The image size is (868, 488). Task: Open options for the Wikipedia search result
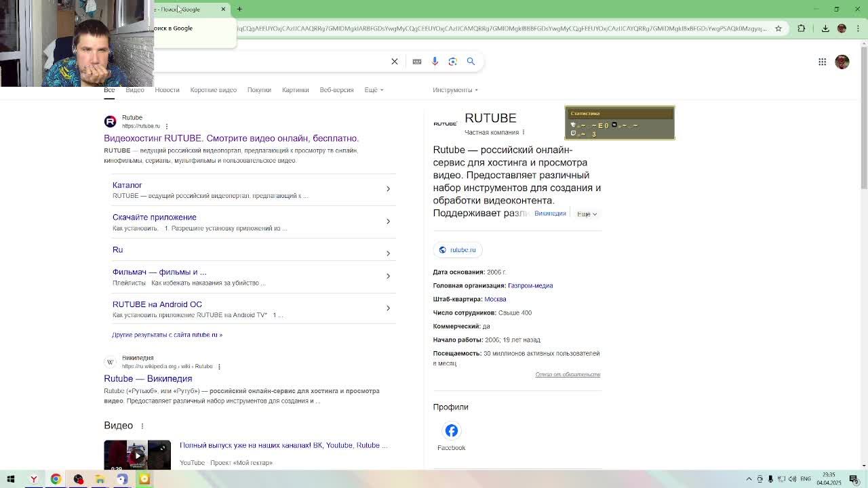(x=219, y=367)
